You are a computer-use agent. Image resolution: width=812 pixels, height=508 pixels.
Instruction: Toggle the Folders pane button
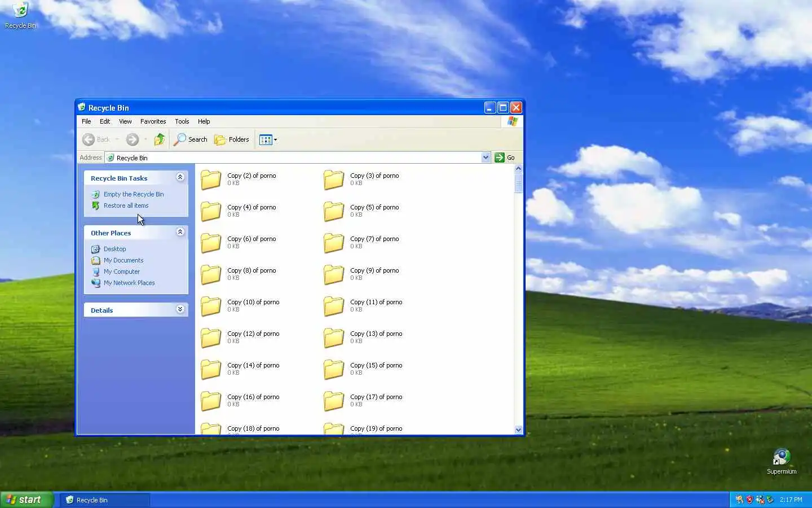coord(232,139)
